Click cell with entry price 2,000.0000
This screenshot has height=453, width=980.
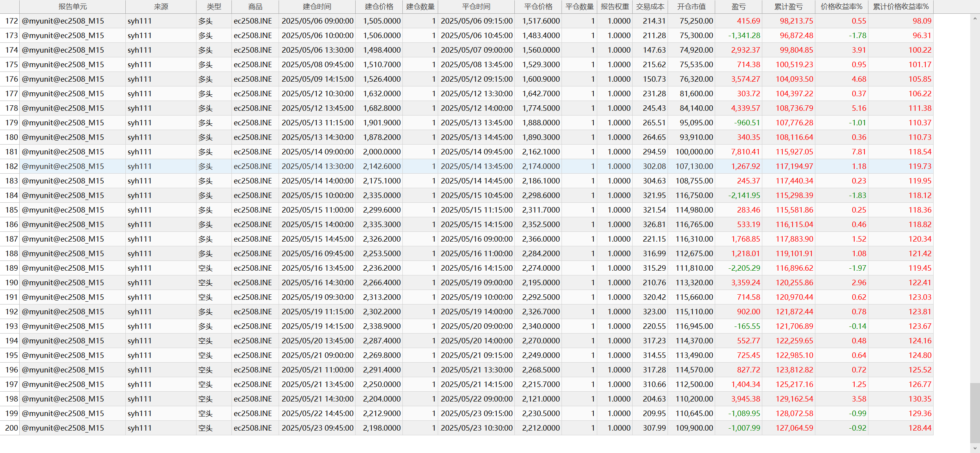click(381, 152)
